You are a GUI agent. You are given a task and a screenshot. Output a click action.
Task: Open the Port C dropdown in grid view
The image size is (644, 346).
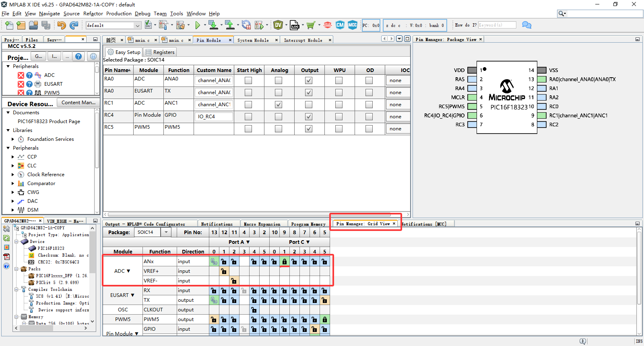tap(299, 242)
